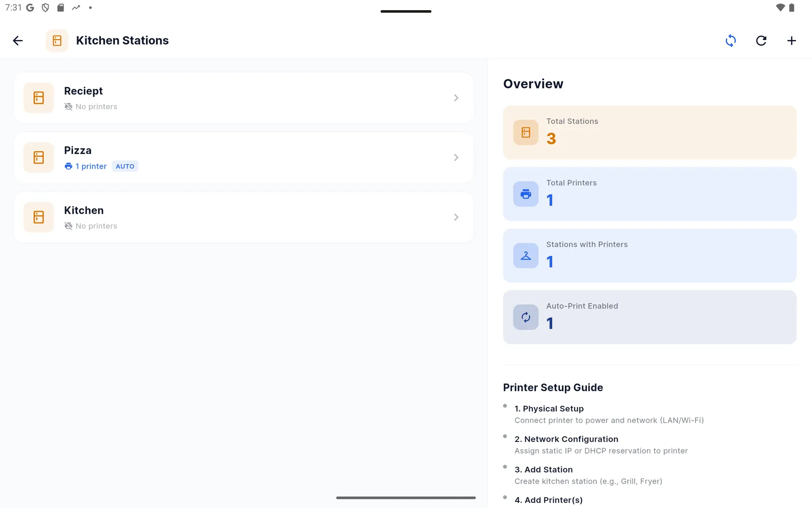Click the no-printer icon under Reciept
The width and height of the screenshot is (812, 508).
[69, 107]
